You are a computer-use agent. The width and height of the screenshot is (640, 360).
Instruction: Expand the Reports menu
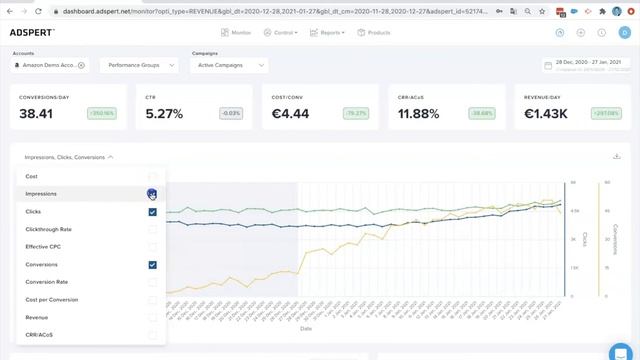(x=327, y=33)
